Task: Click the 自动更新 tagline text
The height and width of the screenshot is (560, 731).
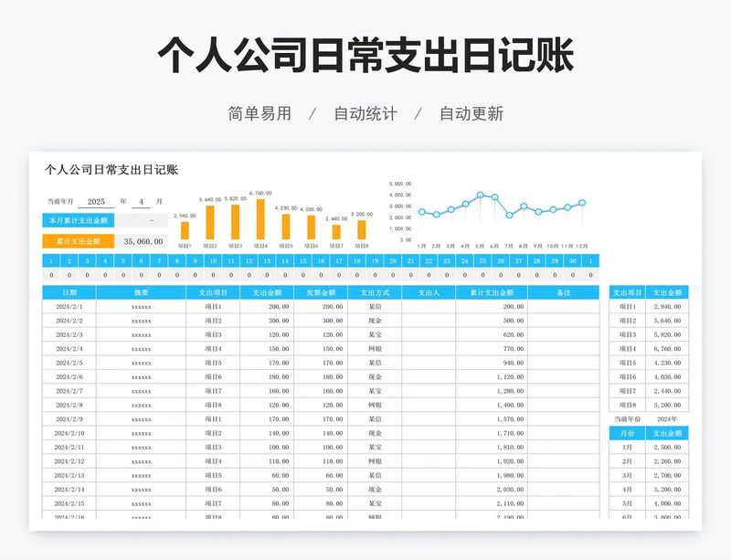Action: point(471,114)
